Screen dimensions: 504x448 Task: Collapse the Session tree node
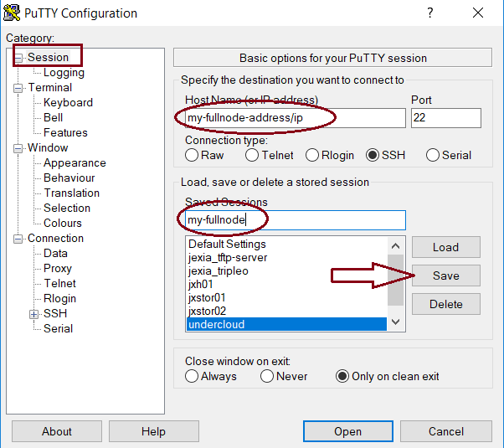click(x=18, y=58)
